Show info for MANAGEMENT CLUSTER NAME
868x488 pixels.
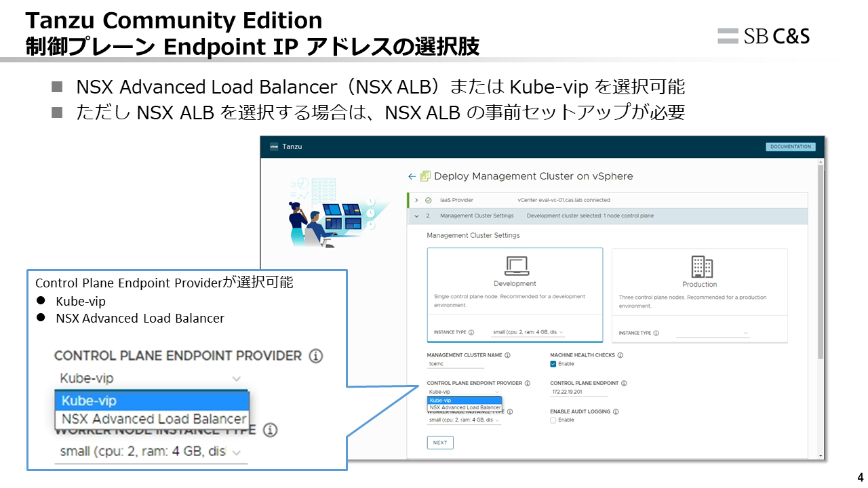point(507,355)
